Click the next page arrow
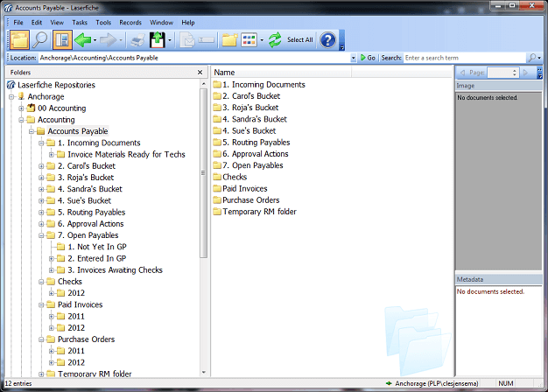 pyautogui.click(x=525, y=73)
